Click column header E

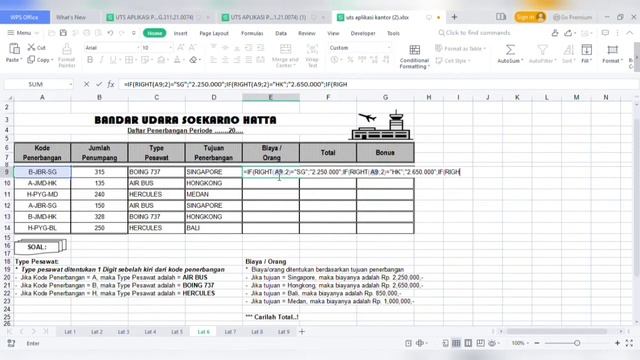click(271, 98)
